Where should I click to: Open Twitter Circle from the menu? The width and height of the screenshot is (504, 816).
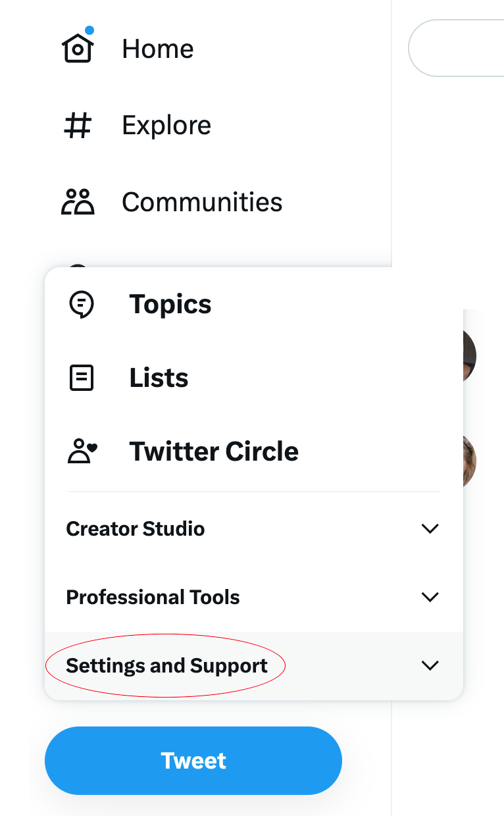(213, 451)
